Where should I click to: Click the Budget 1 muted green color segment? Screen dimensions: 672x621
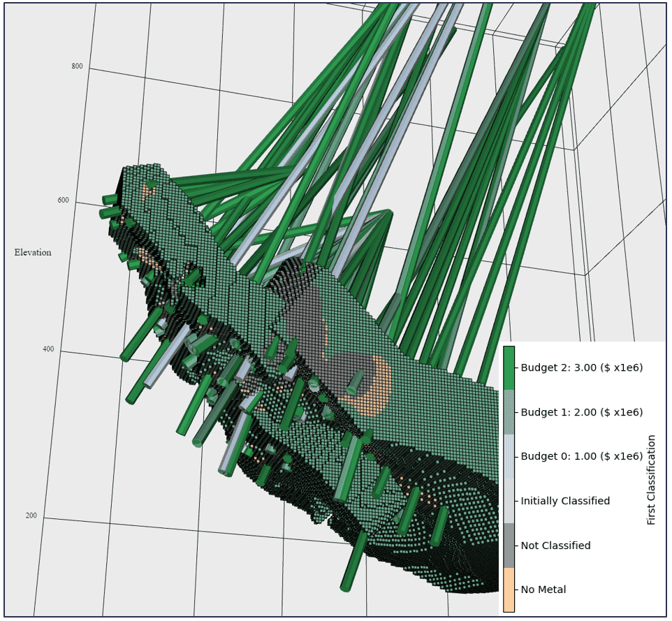(x=509, y=412)
